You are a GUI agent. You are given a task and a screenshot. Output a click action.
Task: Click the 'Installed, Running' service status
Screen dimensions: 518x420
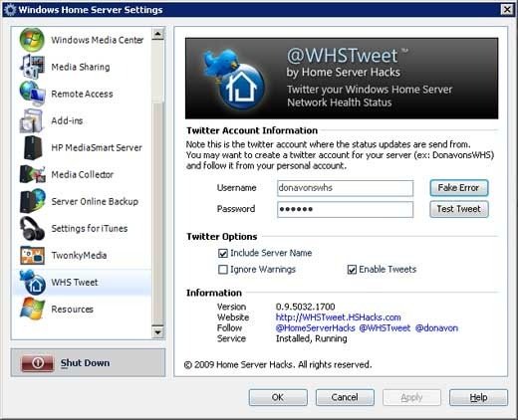point(312,338)
